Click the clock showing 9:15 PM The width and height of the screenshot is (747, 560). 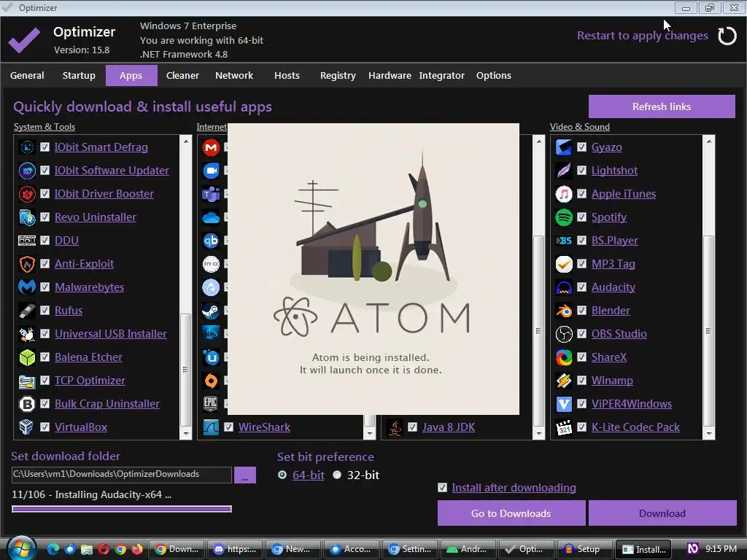pyautogui.click(x=721, y=548)
